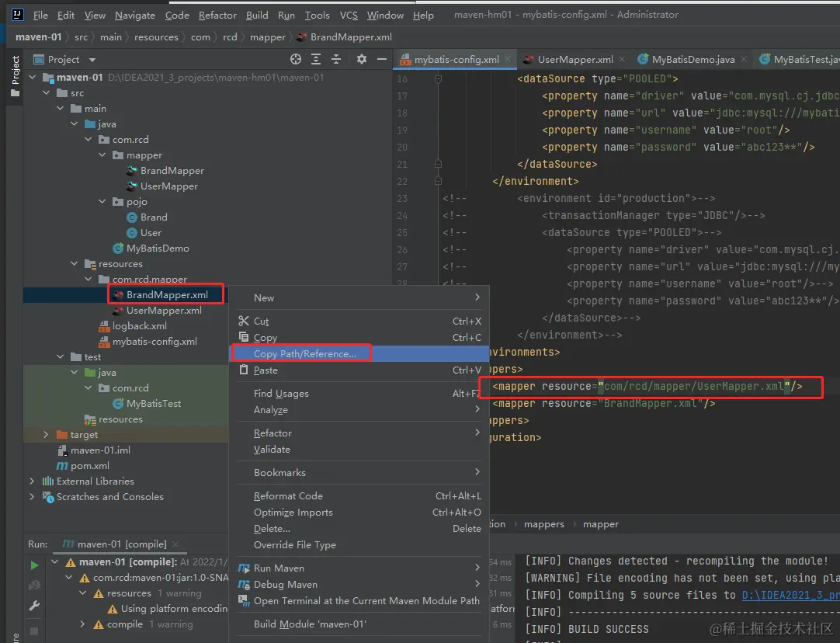This screenshot has height=643, width=840.
Task: Select maven-01.iml in project tree
Action: (x=100, y=450)
